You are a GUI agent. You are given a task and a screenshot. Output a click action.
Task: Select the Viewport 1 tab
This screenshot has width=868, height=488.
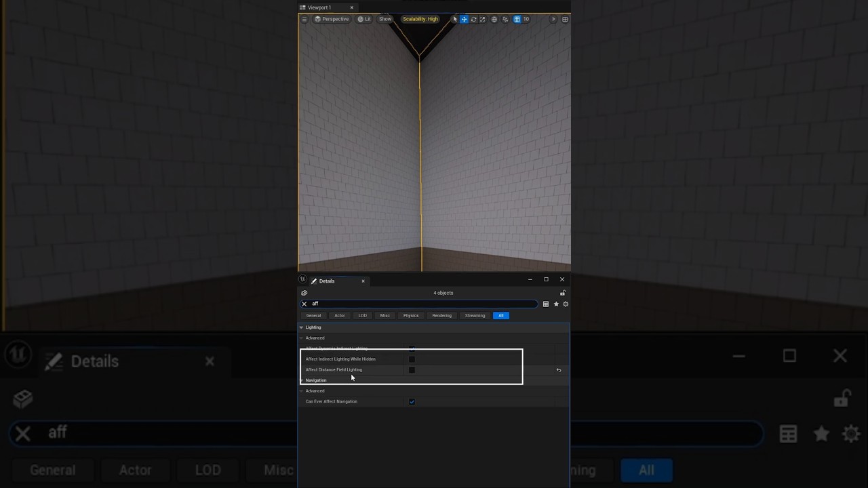pos(319,7)
